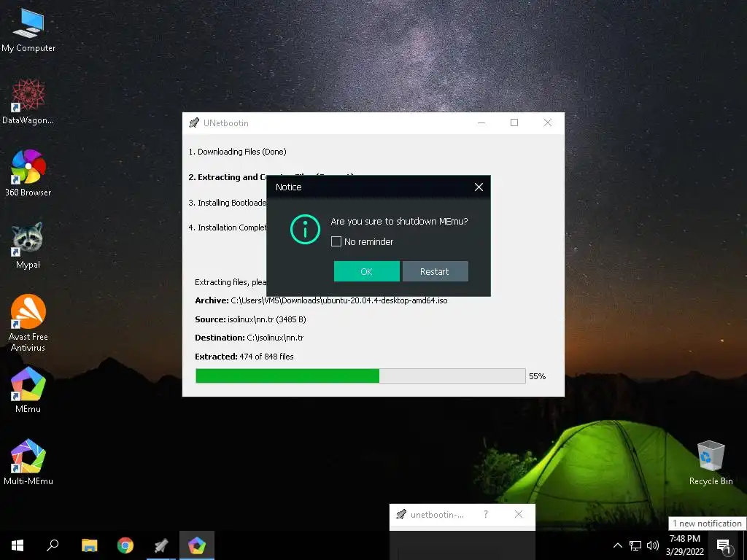Image resolution: width=747 pixels, height=560 pixels.
Task: Click the info icon in Notice dialog
Action: (x=305, y=229)
